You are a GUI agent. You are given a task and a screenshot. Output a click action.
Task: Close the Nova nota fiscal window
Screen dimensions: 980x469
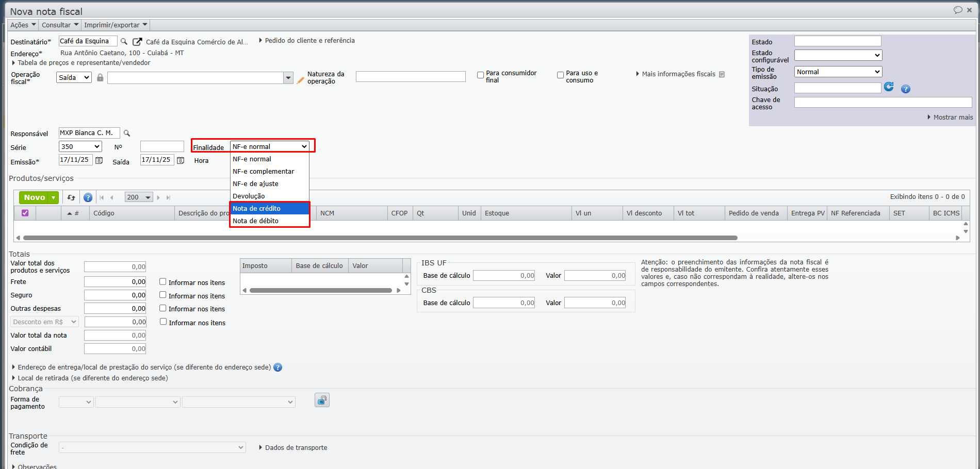(x=970, y=10)
